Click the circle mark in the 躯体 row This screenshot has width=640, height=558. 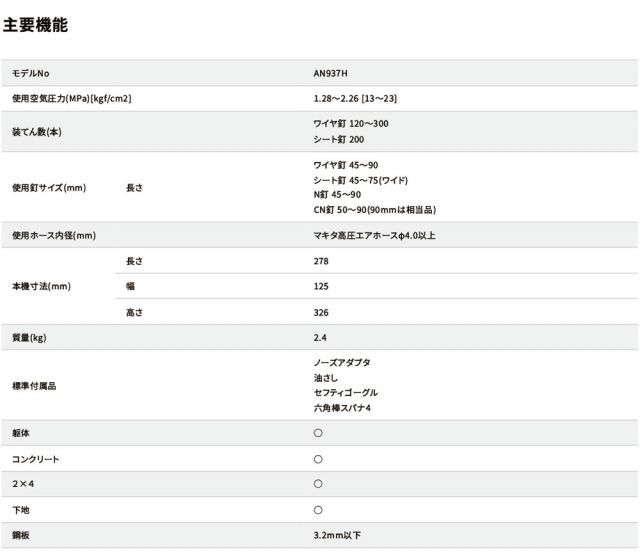tap(318, 433)
